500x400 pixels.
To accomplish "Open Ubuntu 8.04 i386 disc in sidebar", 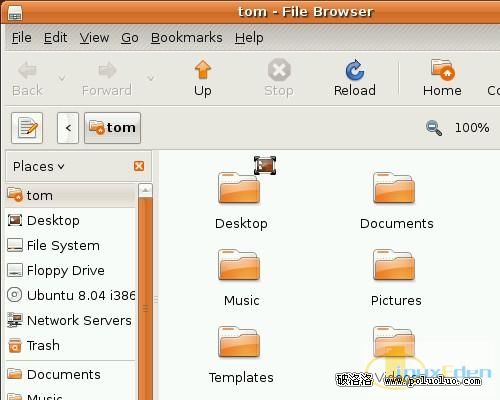I will (70, 295).
